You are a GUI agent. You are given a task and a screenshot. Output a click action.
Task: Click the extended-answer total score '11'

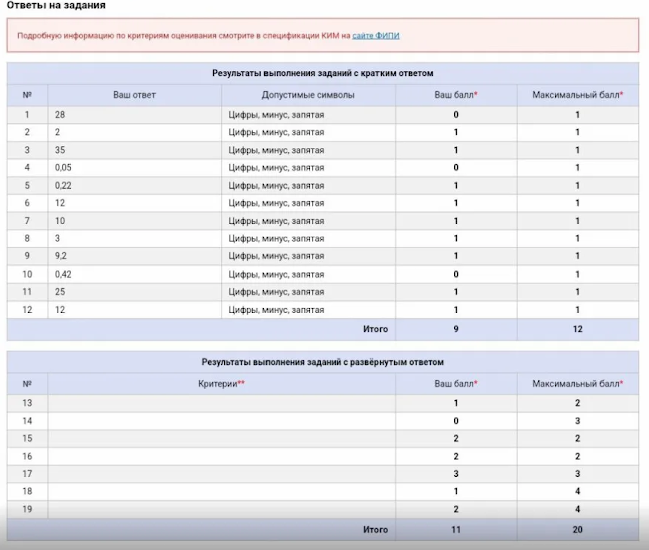tap(456, 529)
